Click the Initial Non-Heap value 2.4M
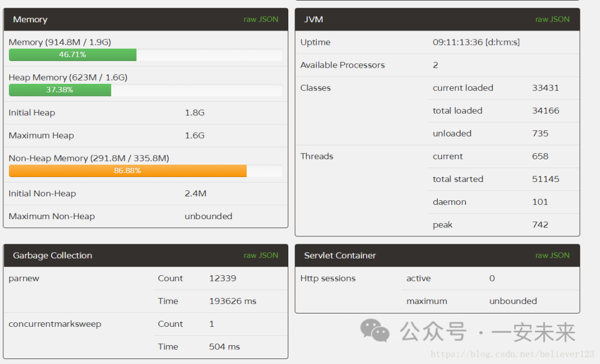600x364 pixels. click(x=195, y=194)
